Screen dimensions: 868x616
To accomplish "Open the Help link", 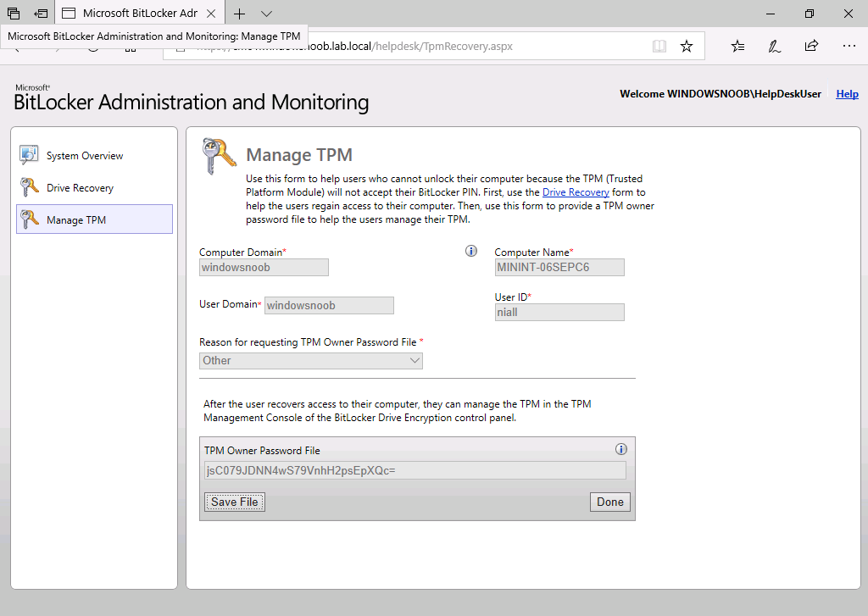I will 847,94.
